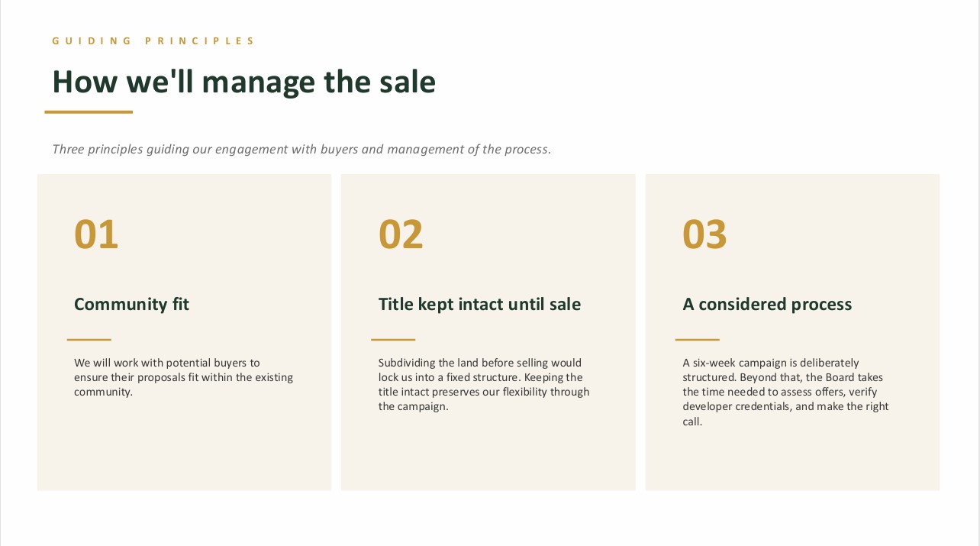980x546 pixels.
Task: Select the number 02 in second card
Action: [x=401, y=234]
